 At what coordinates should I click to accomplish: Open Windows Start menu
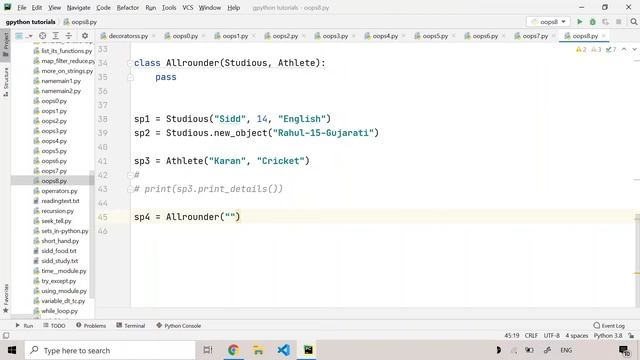click(11, 350)
